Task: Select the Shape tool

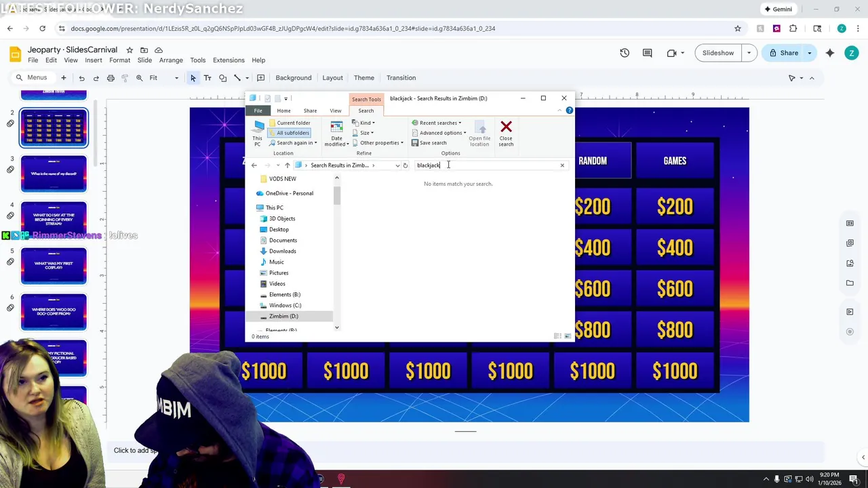Action: point(222,78)
